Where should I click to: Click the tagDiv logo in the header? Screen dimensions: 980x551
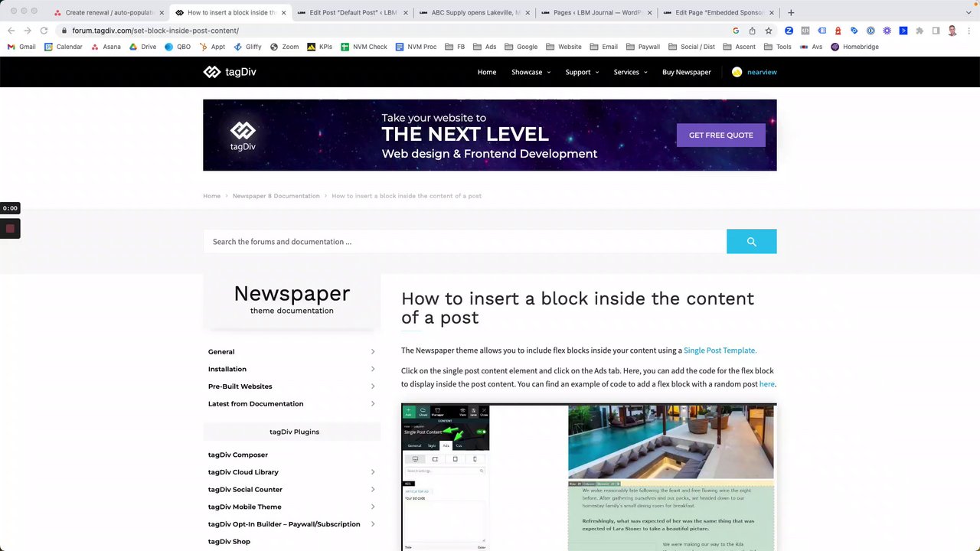tap(230, 72)
